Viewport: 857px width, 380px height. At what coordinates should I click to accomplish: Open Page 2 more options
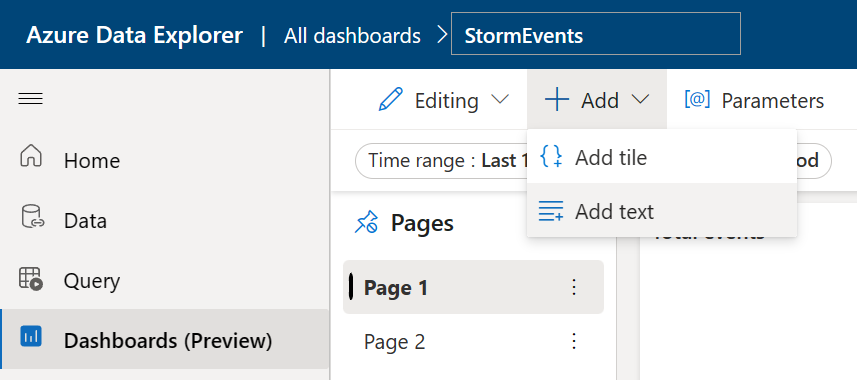[574, 341]
